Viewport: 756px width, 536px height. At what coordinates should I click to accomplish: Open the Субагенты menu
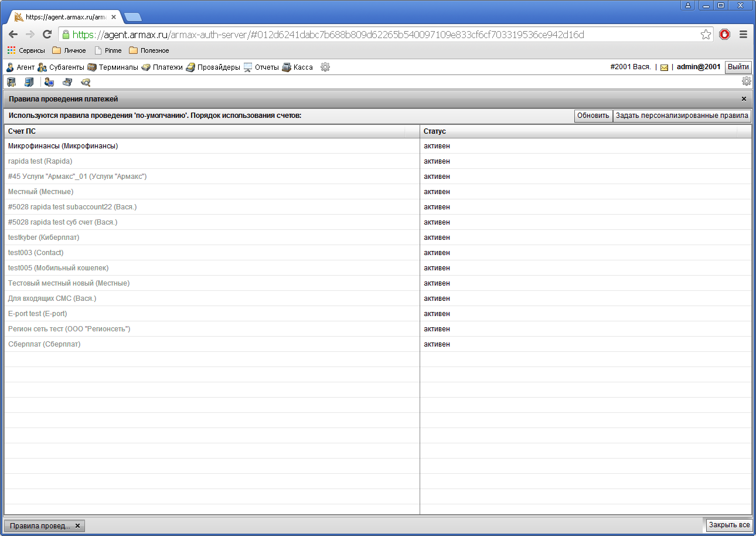click(x=61, y=67)
